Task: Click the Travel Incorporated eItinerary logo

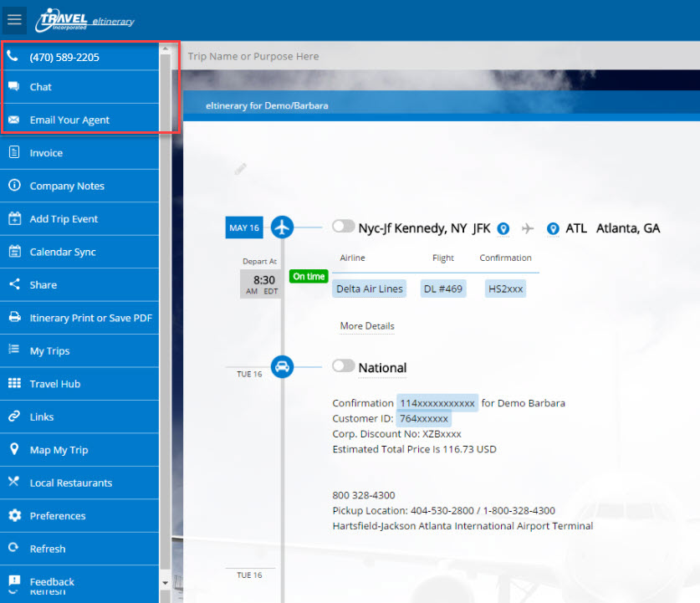Action: (x=85, y=21)
